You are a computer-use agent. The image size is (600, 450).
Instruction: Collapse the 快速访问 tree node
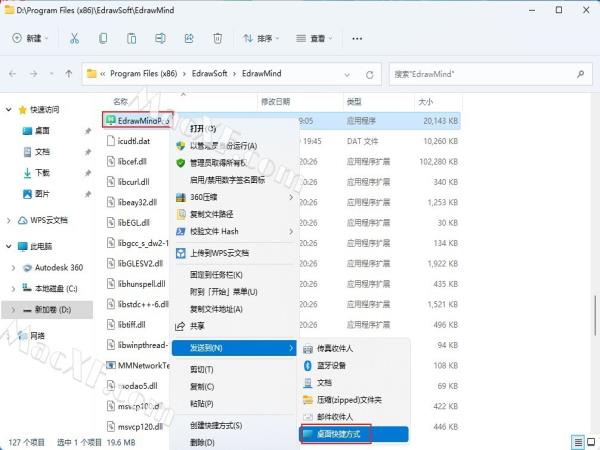(8, 110)
